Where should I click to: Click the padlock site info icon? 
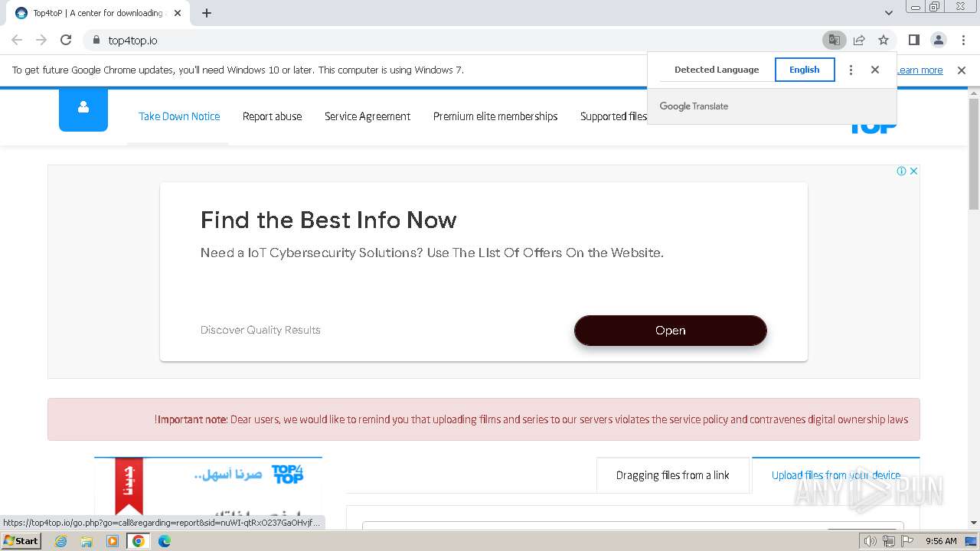96,40
